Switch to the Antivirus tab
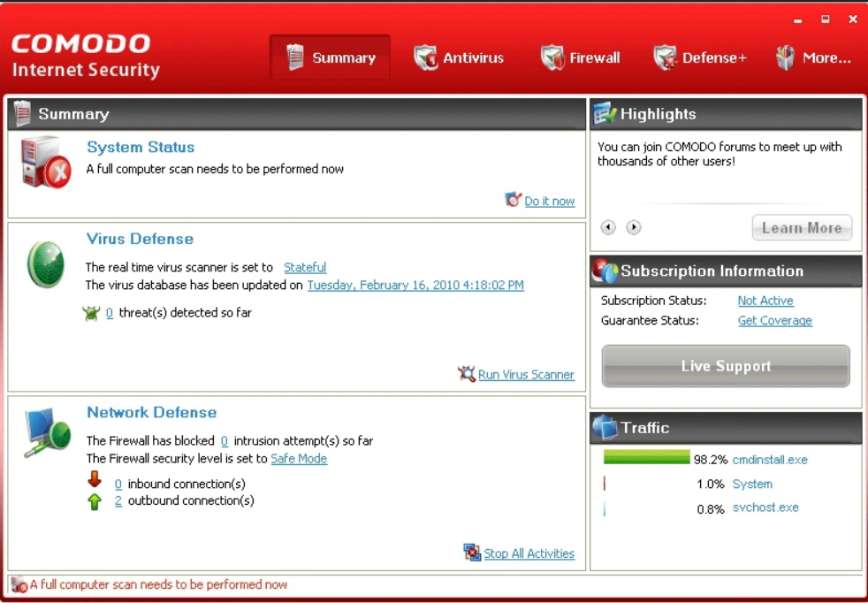Viewport: 868px width, 603px height. coord(459,57)
